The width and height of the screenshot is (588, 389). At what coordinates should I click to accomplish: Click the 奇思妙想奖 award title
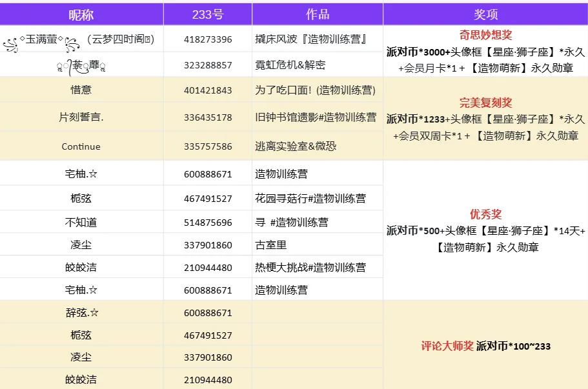[x=485, y=35]
